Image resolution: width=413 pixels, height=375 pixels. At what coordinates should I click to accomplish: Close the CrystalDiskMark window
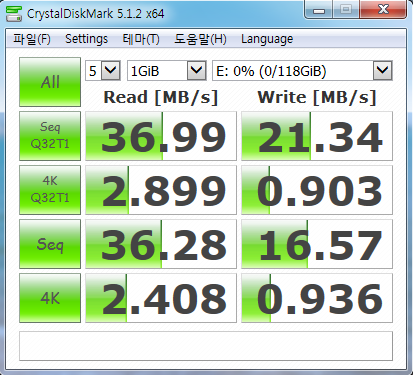point(383,10)
